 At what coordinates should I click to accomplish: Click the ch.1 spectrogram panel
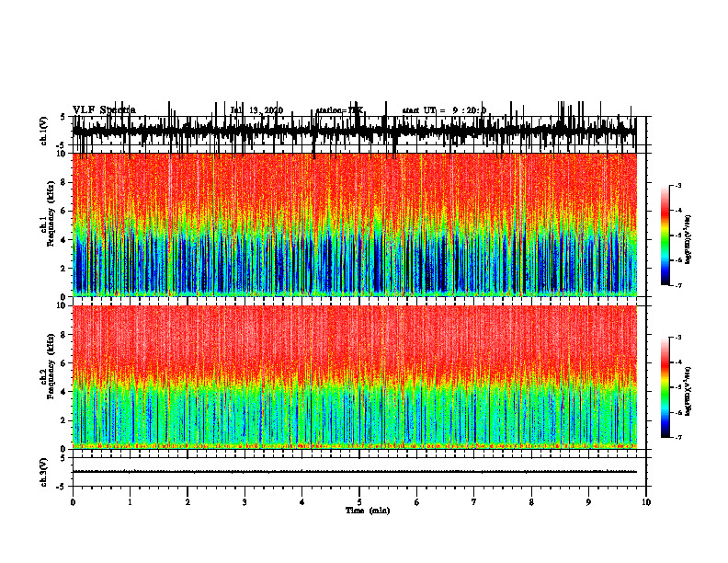[x=355, y=224]
